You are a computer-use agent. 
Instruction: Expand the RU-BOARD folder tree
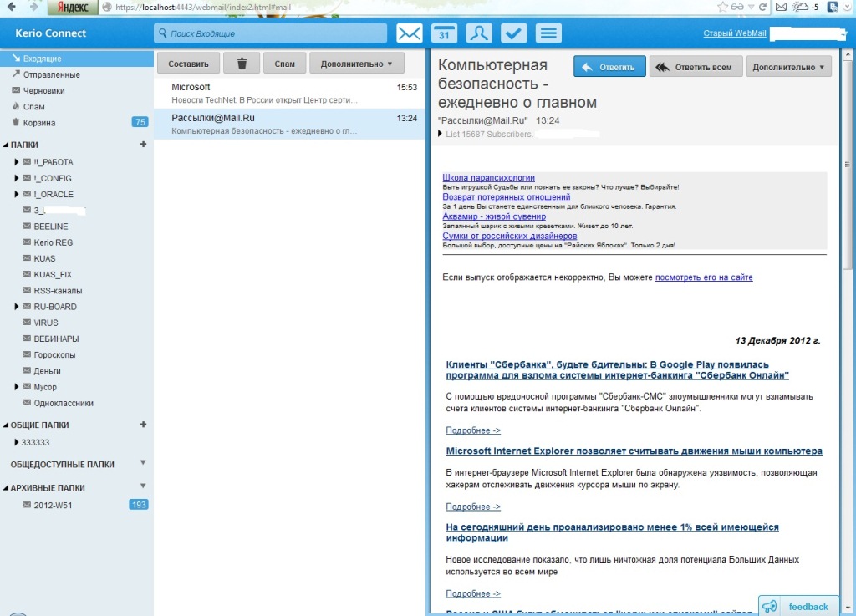(x=17, y=307)
